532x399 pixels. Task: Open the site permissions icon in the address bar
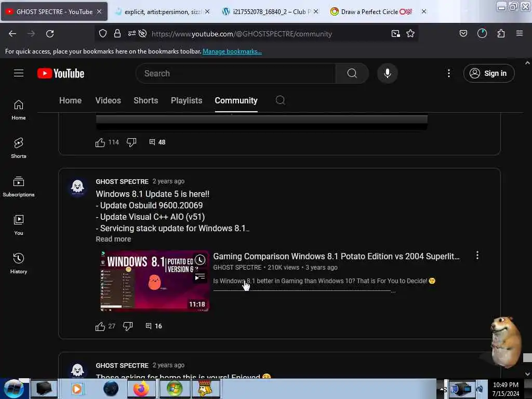click(x=131, y=34)
